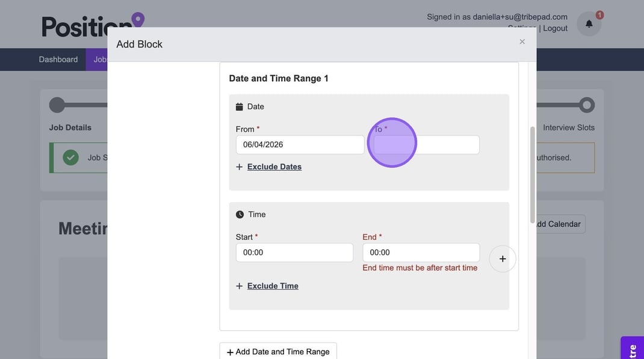Open the Dashboard menu item

pyautogui.click(x=58, y=60)
